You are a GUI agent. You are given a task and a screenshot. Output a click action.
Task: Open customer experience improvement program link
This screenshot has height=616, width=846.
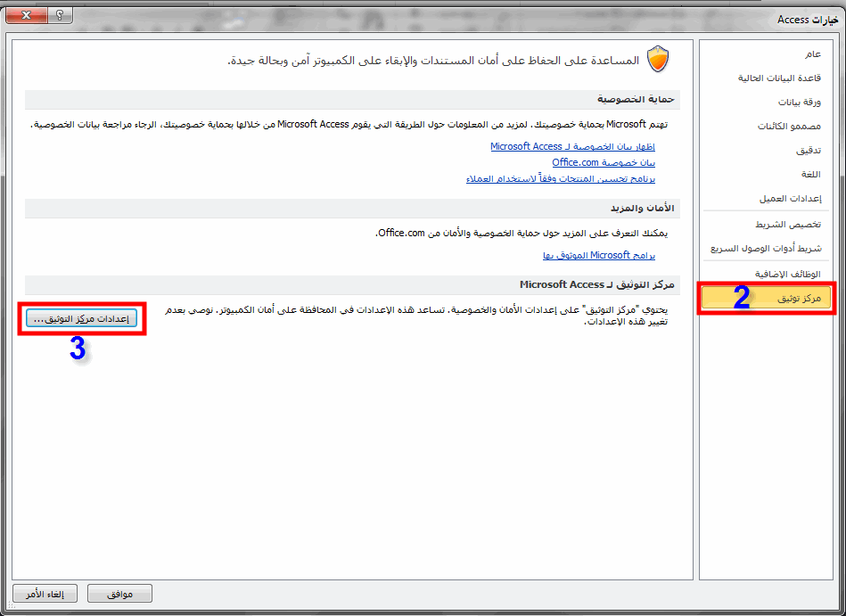(x=561, y=178)
